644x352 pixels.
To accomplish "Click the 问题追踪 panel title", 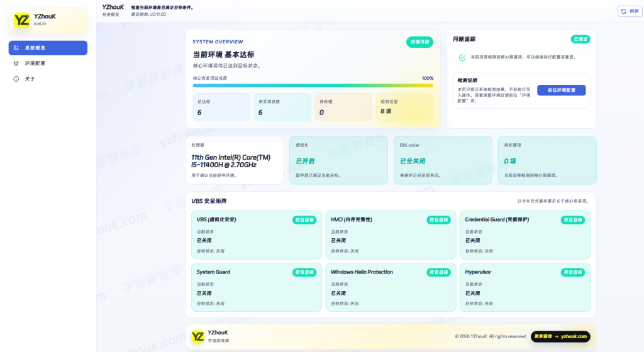I will (464, 39).
